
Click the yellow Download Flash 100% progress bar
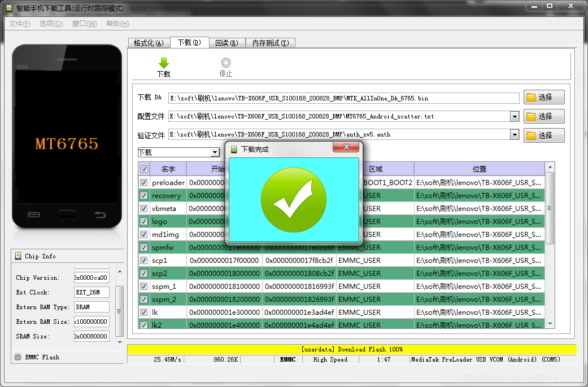[x=352, y=349]
